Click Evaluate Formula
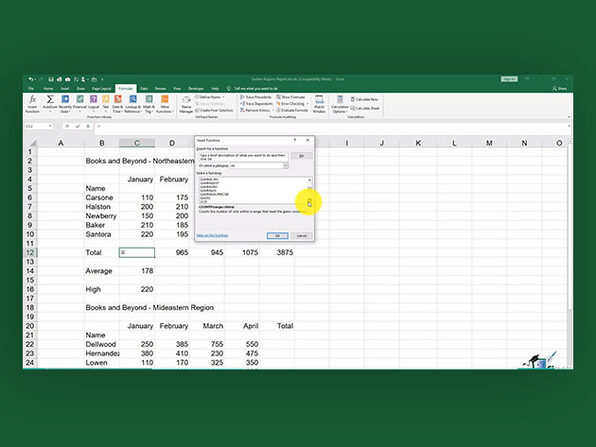 292,110
